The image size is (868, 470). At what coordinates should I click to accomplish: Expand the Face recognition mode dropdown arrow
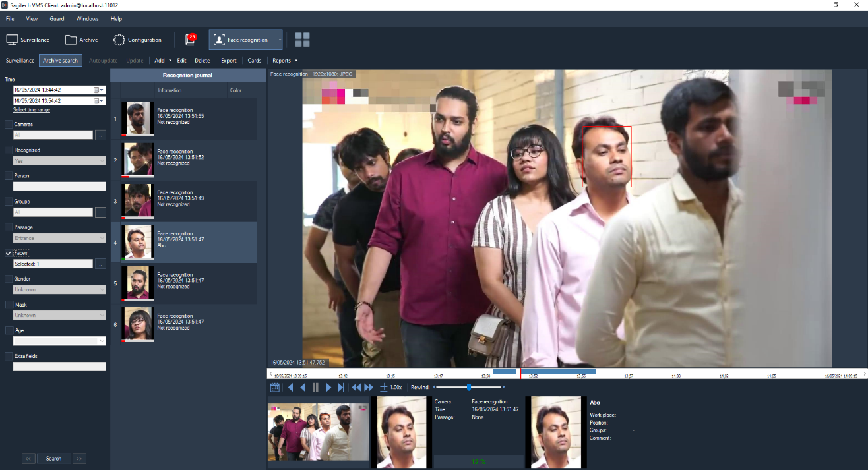[x=280, y=40]
